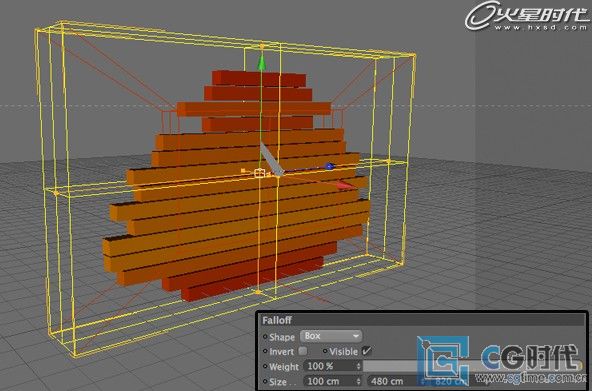The width and height of the screenshot is (592, 391).
Task: Click the right orange falloff box handle
Action: (x=388, y=161)
